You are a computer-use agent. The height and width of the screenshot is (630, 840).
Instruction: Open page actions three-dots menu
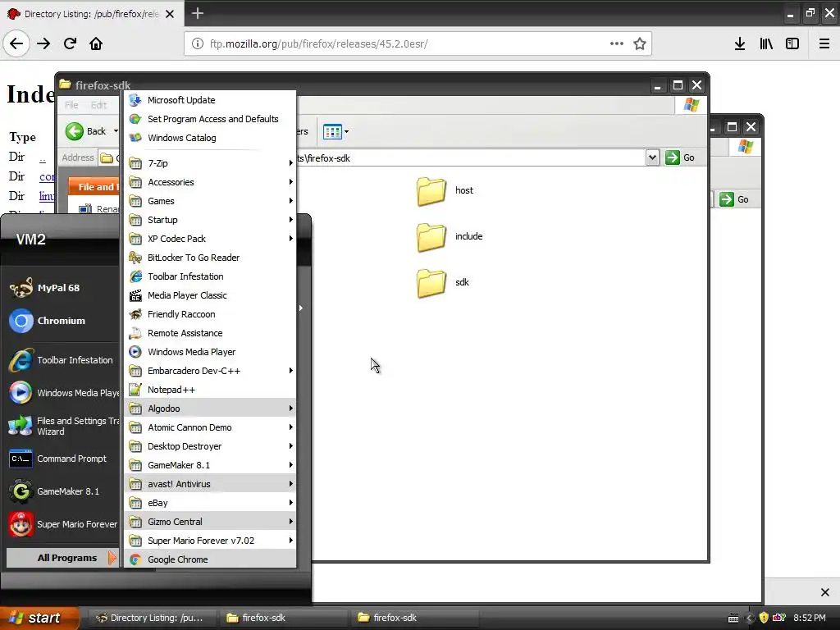(x=617, y=44)
